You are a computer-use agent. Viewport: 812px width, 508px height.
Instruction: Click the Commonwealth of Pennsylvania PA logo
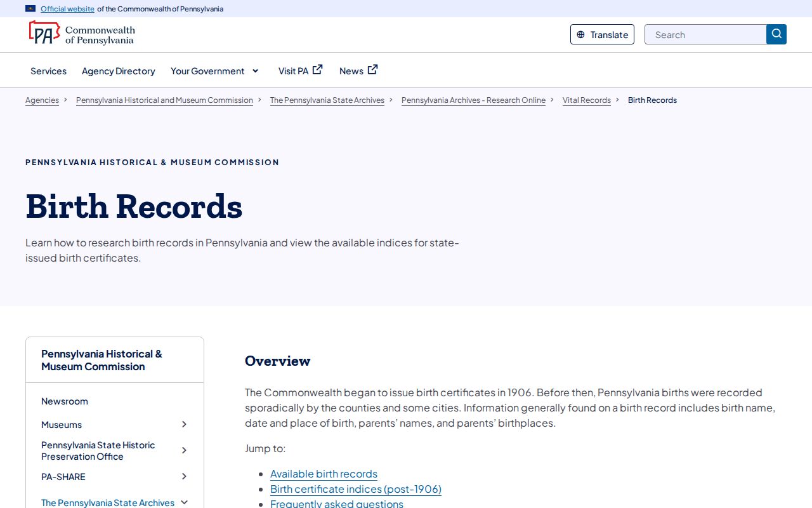coord(82,33)
